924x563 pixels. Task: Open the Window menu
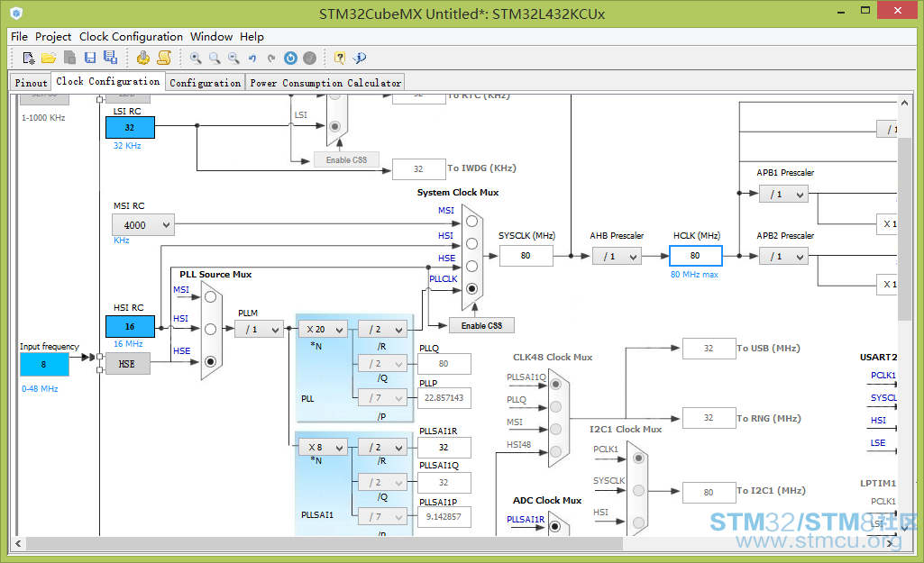pyautogui.click(x=211, y=37)
